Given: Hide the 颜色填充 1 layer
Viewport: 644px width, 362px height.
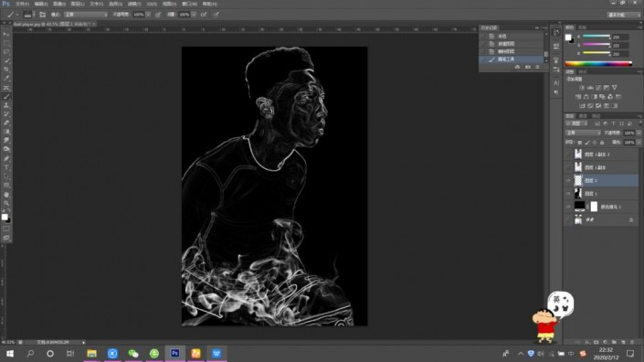Looking at the screenshot, I should click(568, 207).
